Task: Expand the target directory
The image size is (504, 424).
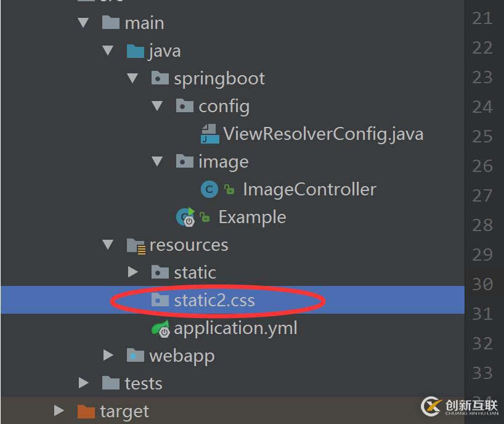Action: point(59,410)
